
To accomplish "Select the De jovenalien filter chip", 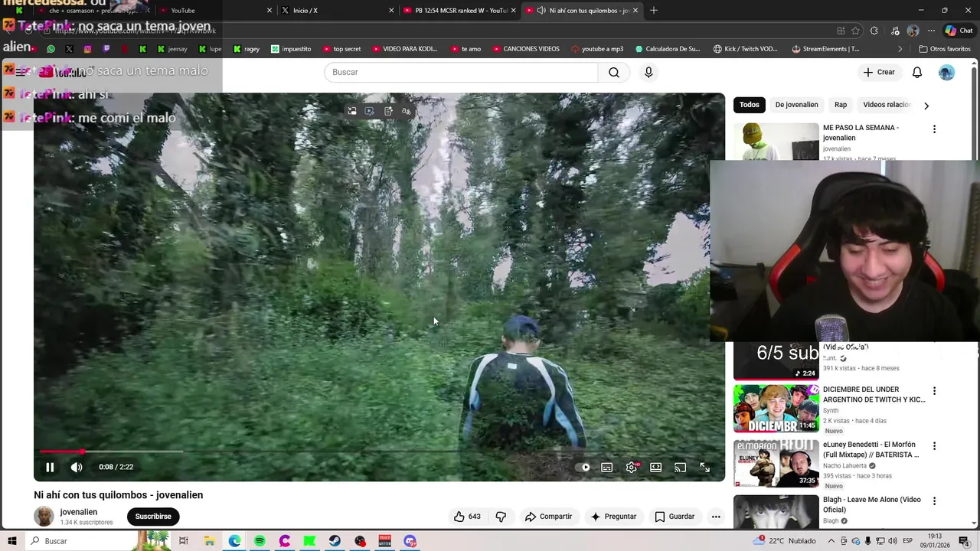I will (796, 105).
